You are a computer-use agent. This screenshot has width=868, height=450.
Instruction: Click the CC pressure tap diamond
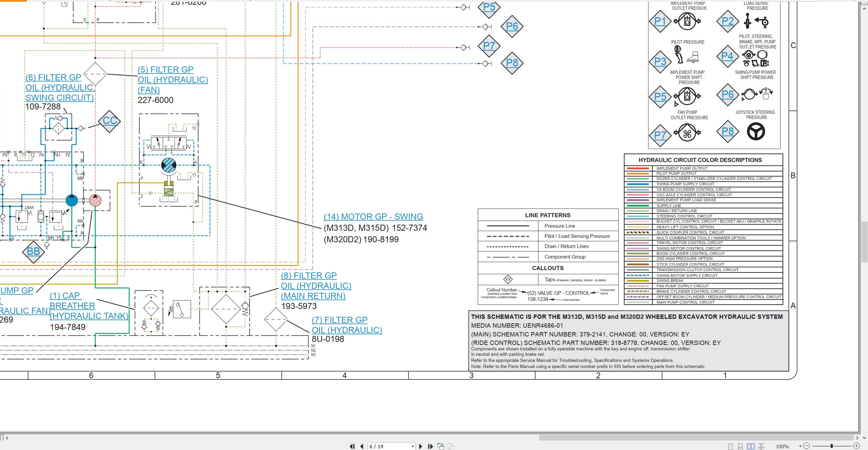[110, 121]
